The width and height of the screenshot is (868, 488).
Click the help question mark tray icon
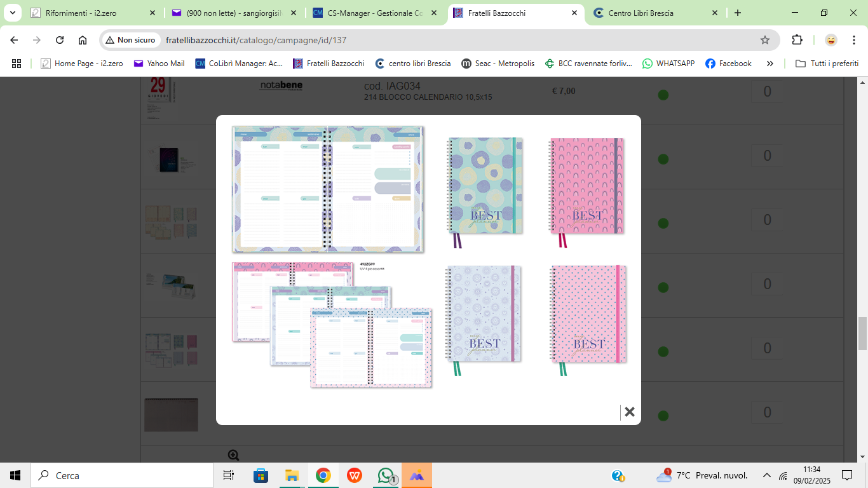click(x=618, y=475)
